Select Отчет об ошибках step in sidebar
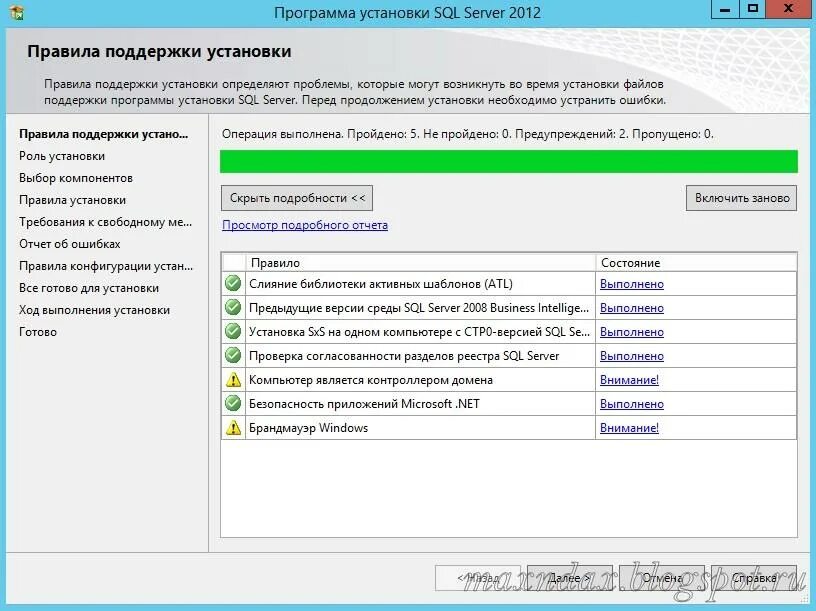Image resolution: width=816 pixels, height=611 pixels. pyautogui.click(x=70, y=244)
